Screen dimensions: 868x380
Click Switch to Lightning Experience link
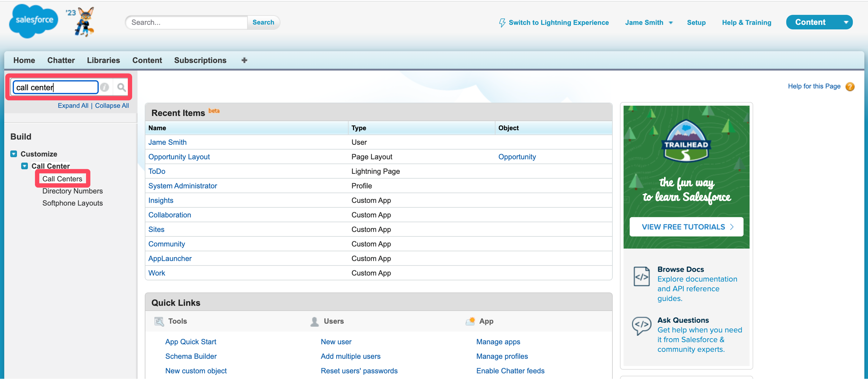pyautogui.click(x=558, y=23)
